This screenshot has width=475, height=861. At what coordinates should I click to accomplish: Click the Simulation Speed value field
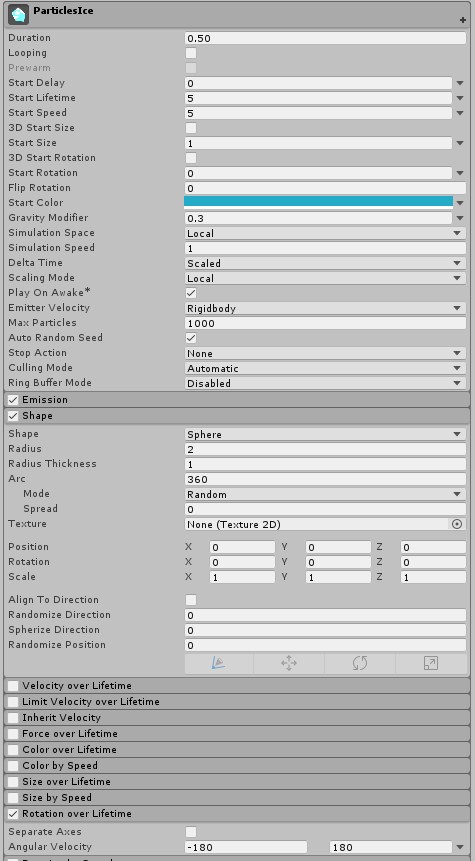(x=325, y=248)
